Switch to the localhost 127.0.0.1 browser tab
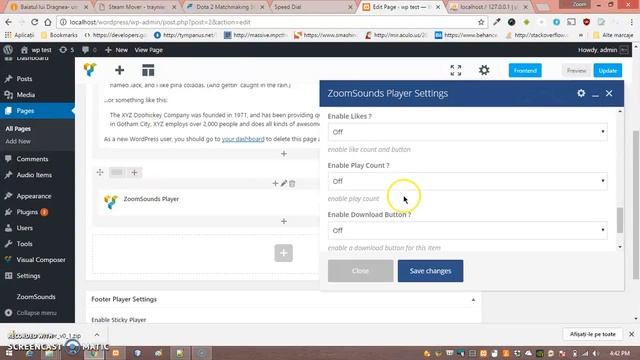Screen dimensions: 640x360 coord(489,7)
